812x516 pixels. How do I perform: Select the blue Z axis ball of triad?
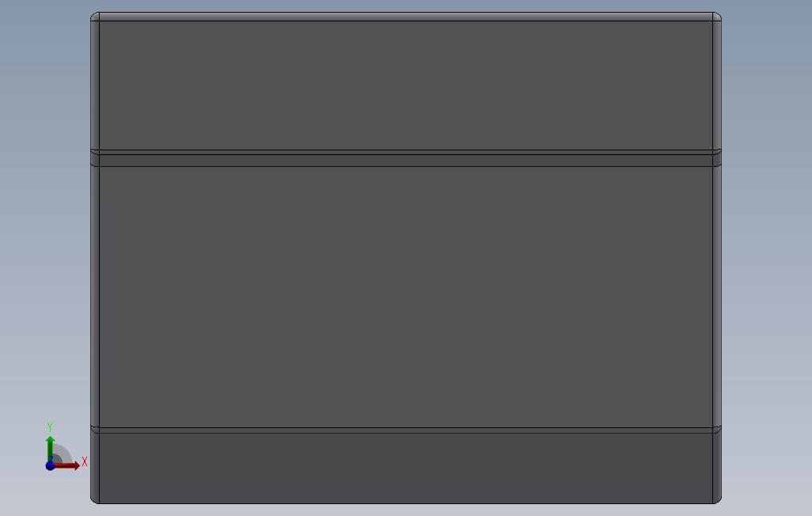50,466
